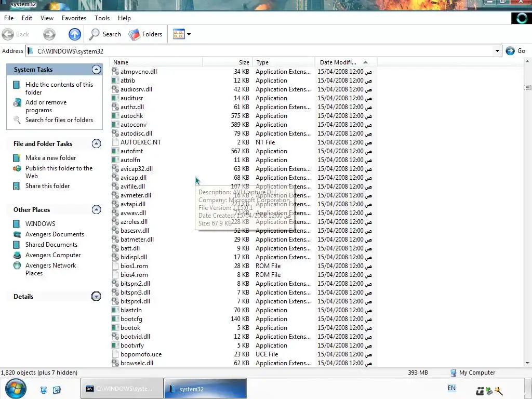The height and width of the screenshot is (399, 532).
Task: Sort by the Name column header
Action: [157, 62]
